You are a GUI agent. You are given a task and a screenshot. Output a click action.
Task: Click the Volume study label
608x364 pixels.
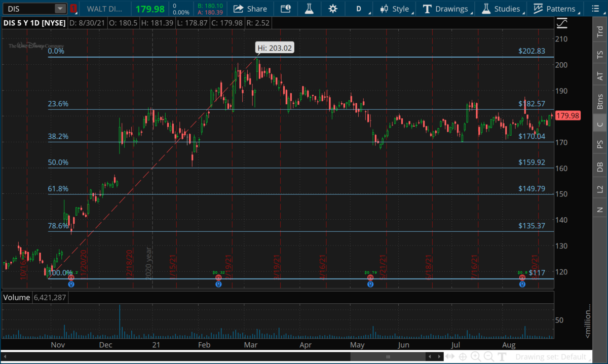[x=17, y=297]
